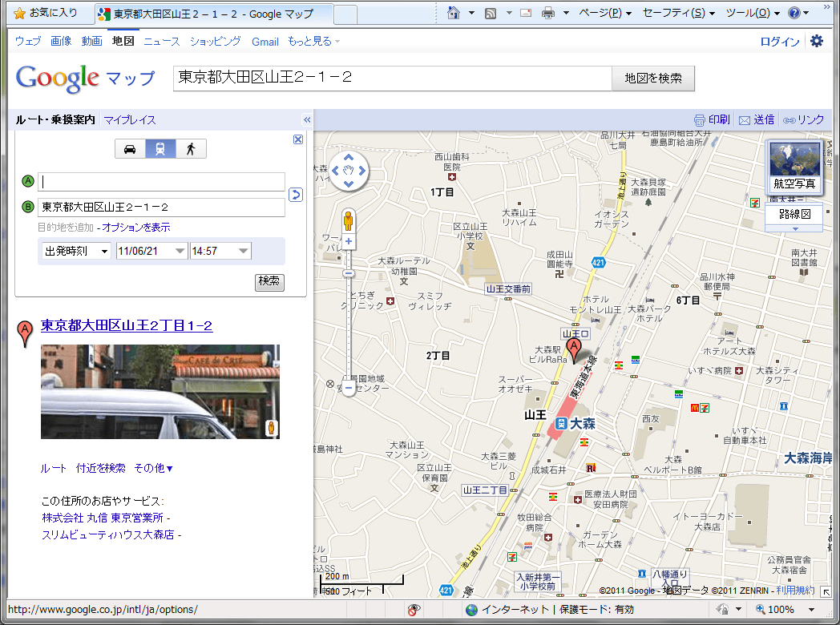Open the Street View thumbnail photo
Viewport: 840px width, 625px height.
coord(160,392)
